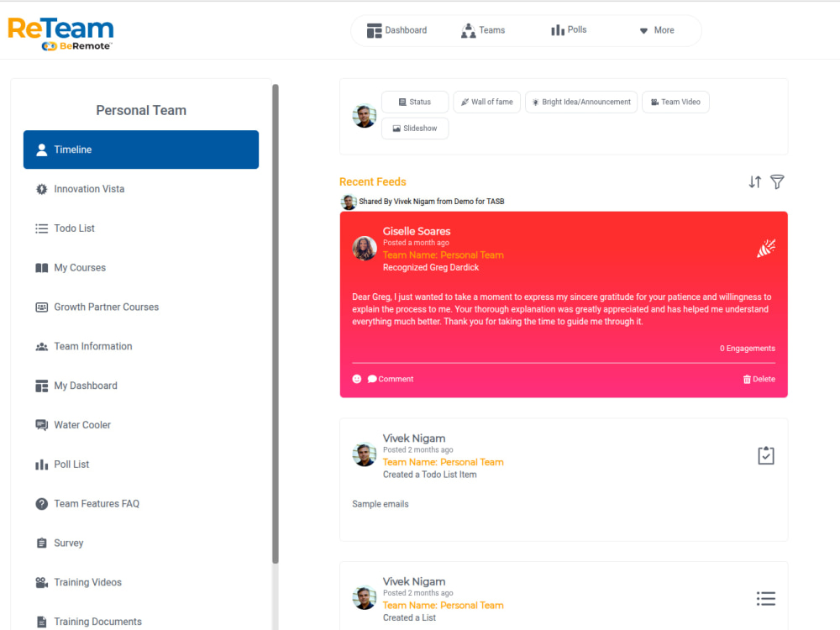Open the Dashboard nav item

point(397,30)
